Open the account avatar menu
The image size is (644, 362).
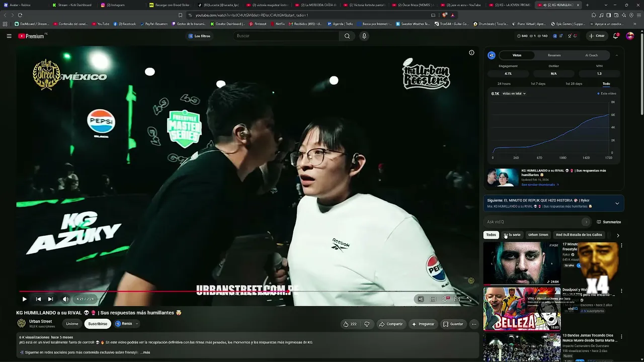(630, 36)
